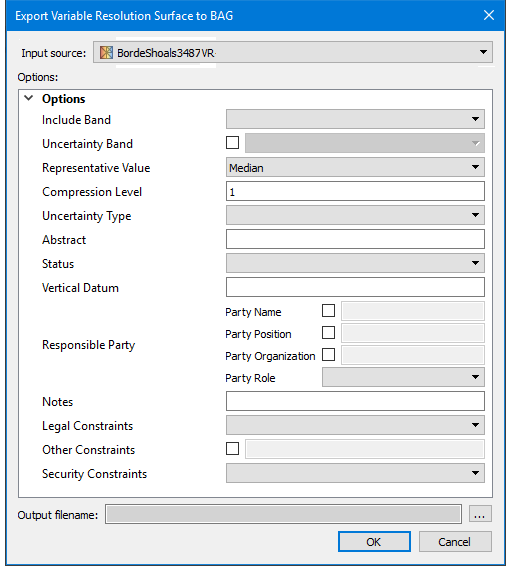The width and height of the screenshot is (507, 566).
Task: Open the Input source dropdown
Action: [293, 52]
